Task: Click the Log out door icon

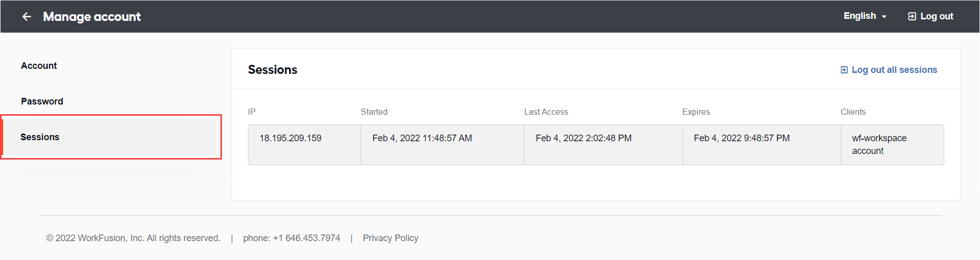Action: point(912,16)
